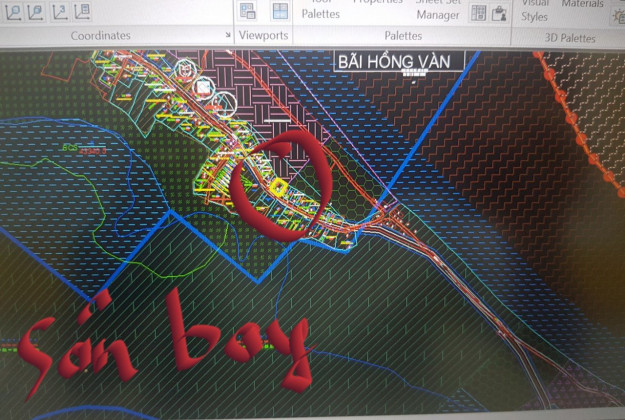625x420 pixels.
Task: Click the second UCS icon in Coordinates panel
Action: click(x=36, y=12)
